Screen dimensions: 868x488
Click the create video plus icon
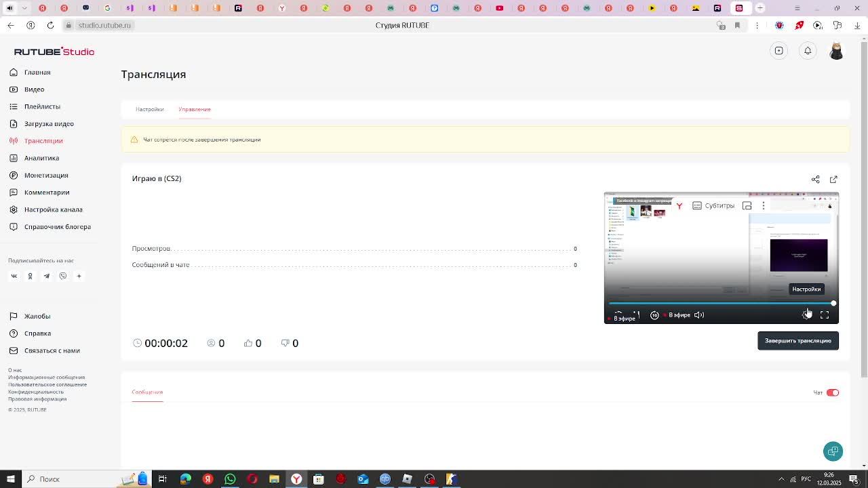pyautogui.click(x=779, y=51)
